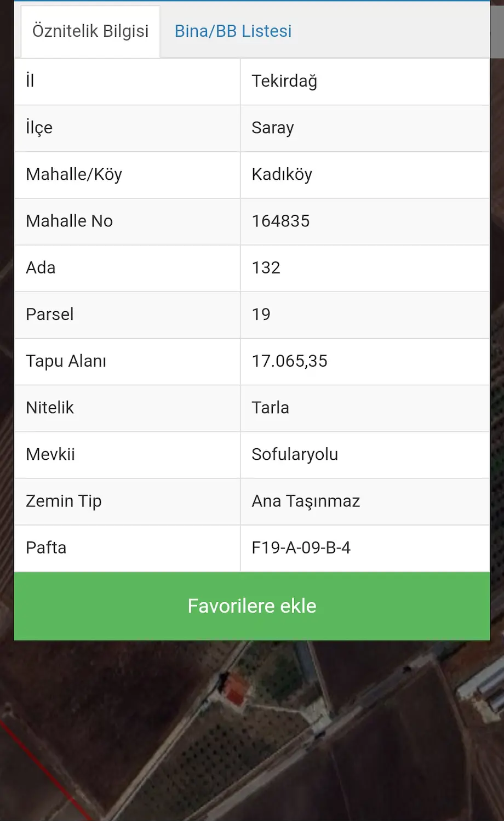504x822 pixels.
Task: Select Tapu Alanı value 17.065,35
Action: (x=289, y=361)
